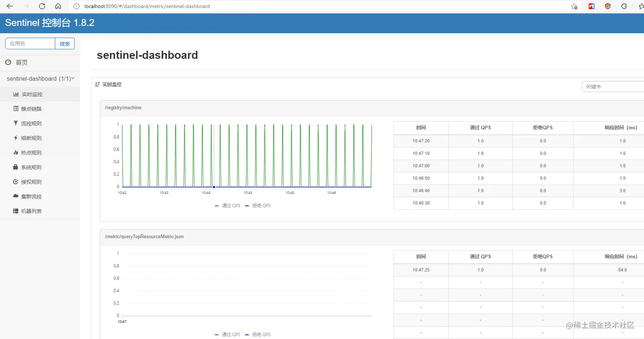This screenshot has height=339, width=644.
Task: Click the 84.0 response time value
Action: 622,270
